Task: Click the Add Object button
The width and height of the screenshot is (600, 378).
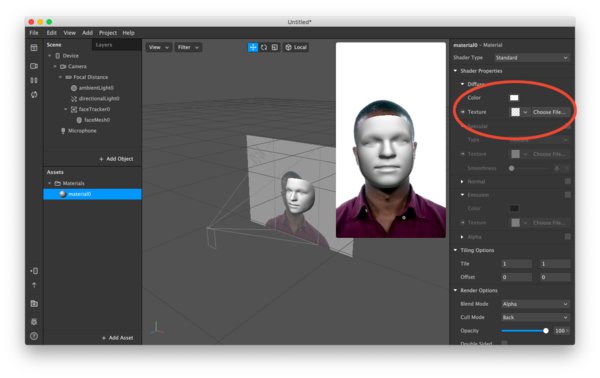Action: [116, 159]
